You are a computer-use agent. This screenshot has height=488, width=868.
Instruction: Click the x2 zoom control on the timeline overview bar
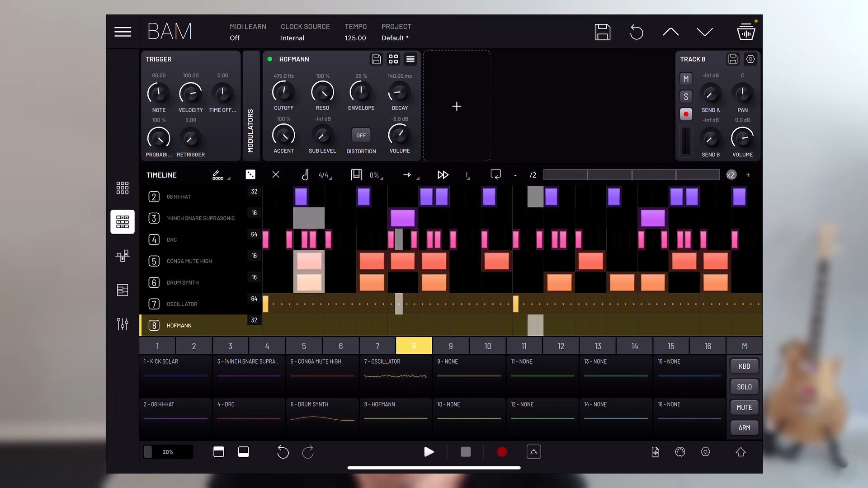[731, 175]
